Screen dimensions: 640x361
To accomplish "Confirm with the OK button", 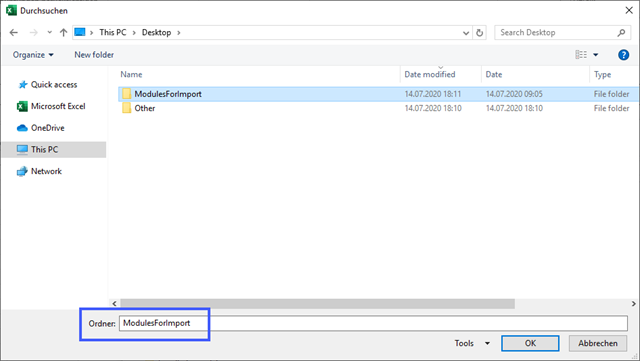I will [x=530, y=343].
